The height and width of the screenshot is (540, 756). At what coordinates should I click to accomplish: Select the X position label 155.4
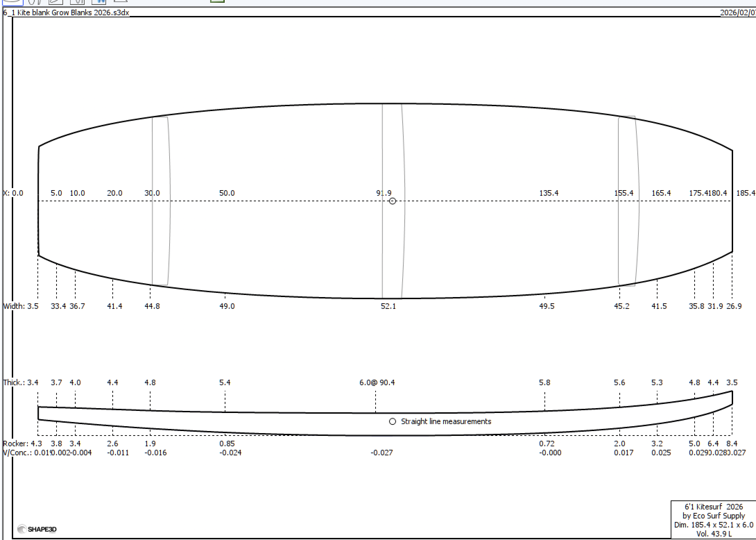624,193
